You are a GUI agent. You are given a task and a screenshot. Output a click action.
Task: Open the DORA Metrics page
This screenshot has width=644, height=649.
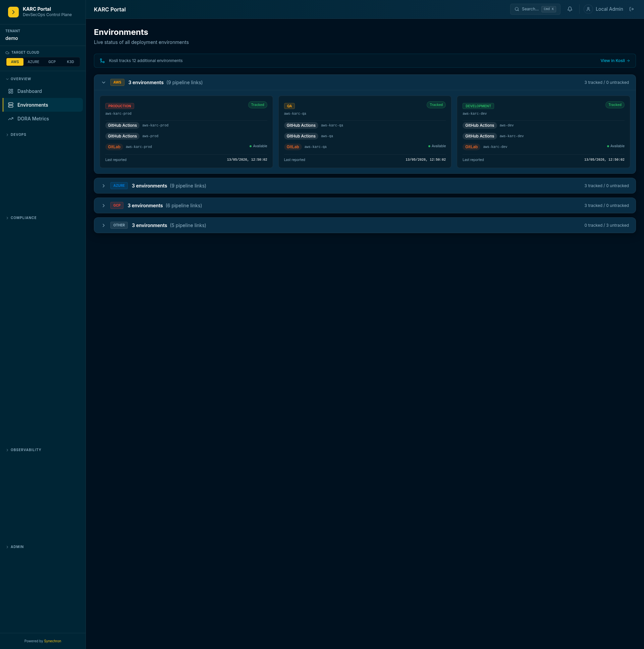pyautogui.click(x=43, y=119)
